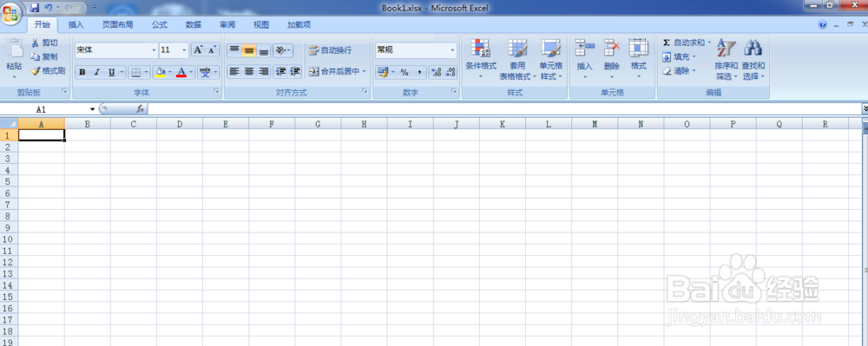Center text horizontally
868x346 pixels.
click(249, 71)
